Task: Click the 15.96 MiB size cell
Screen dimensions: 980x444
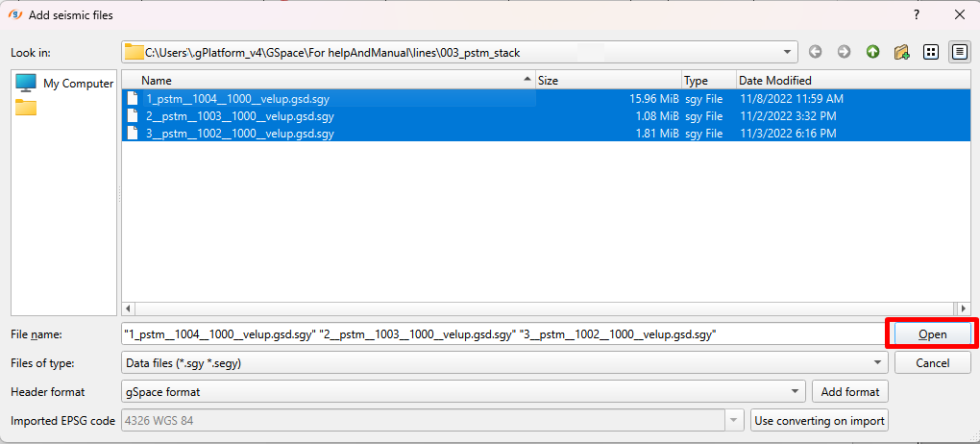Action: [653, 98]
